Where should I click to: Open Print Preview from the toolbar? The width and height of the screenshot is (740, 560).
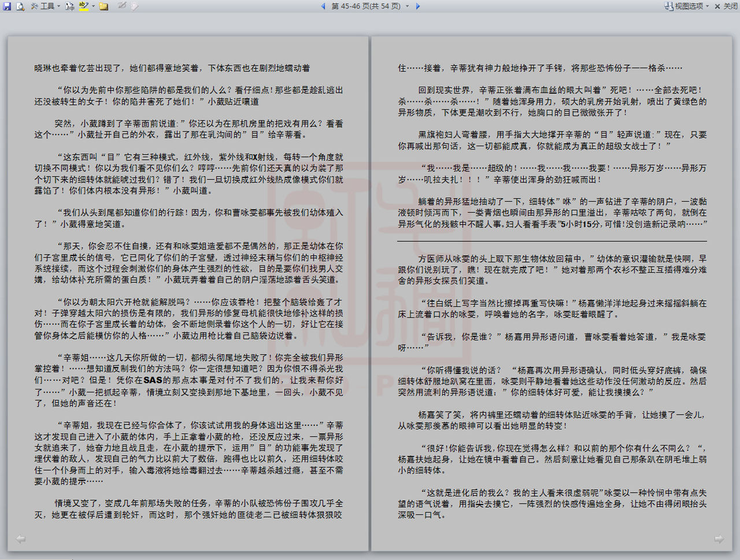coord(20,6)
